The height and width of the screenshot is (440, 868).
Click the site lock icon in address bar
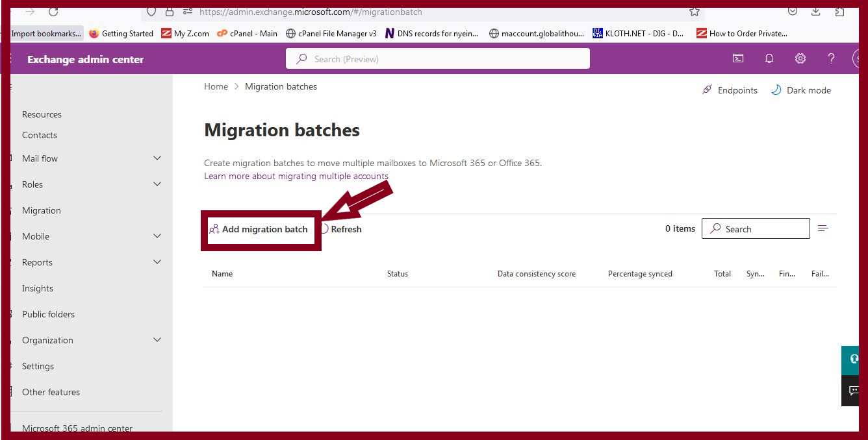pos(170,12)
